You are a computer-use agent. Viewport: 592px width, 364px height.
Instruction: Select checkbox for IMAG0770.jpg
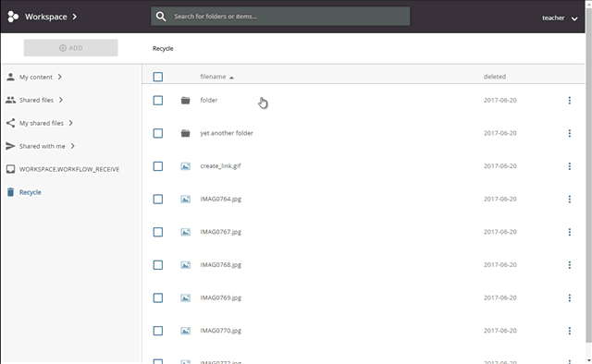point(158,331)
